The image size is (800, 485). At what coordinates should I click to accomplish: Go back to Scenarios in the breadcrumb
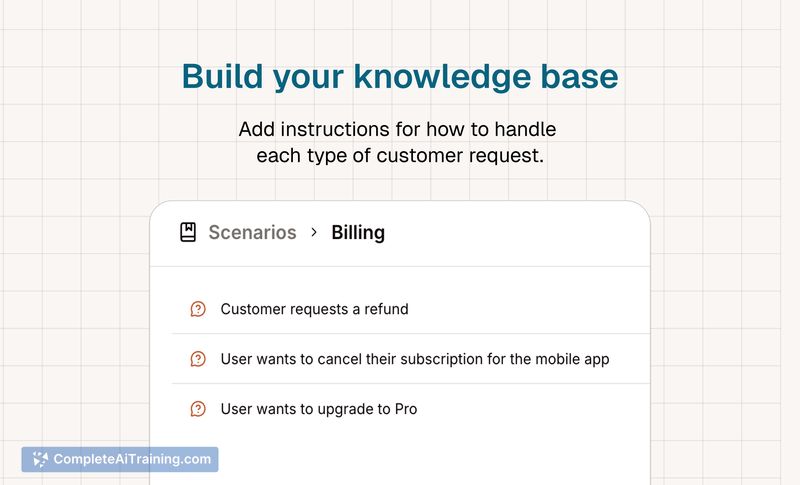(x=252, y=233)
